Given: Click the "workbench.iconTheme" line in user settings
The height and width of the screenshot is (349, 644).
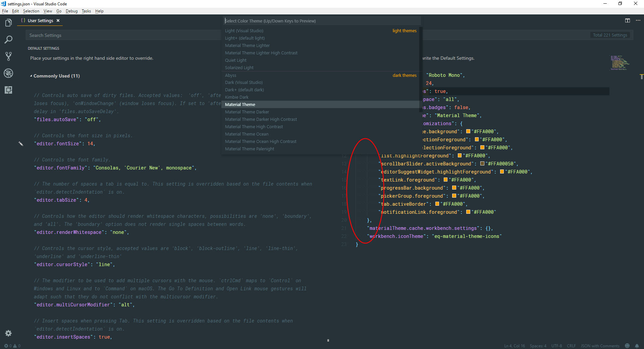Looking at the screenshot, I should click(x=434, y=236).
